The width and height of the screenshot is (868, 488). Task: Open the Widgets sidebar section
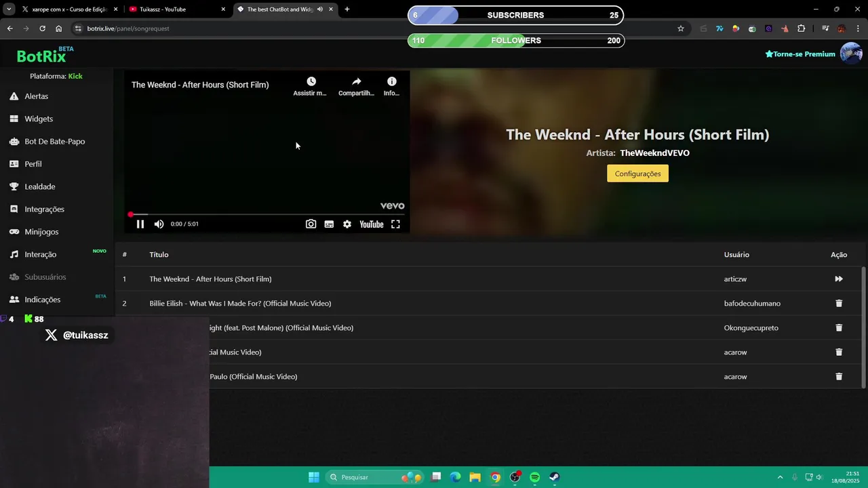click(39, 119)
